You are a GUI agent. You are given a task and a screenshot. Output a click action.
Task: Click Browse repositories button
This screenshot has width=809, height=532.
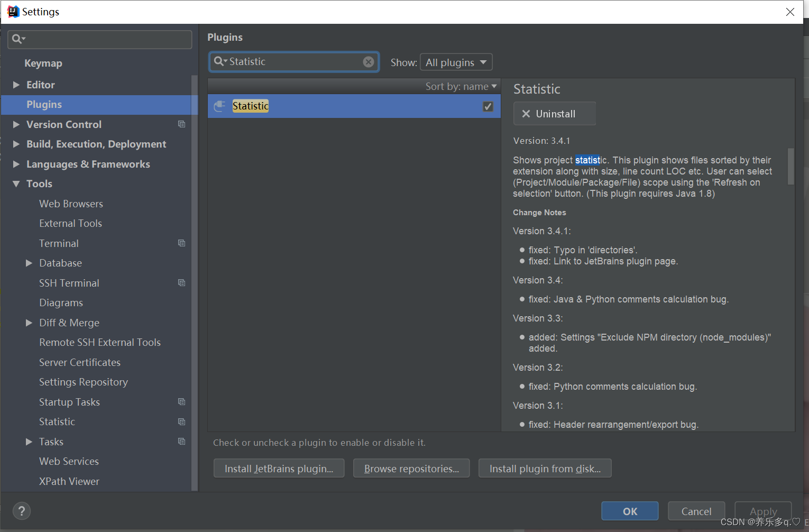(x=411, y=469)
